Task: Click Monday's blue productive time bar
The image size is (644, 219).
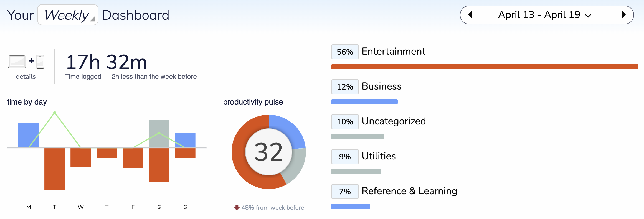Action: [29, 135]
